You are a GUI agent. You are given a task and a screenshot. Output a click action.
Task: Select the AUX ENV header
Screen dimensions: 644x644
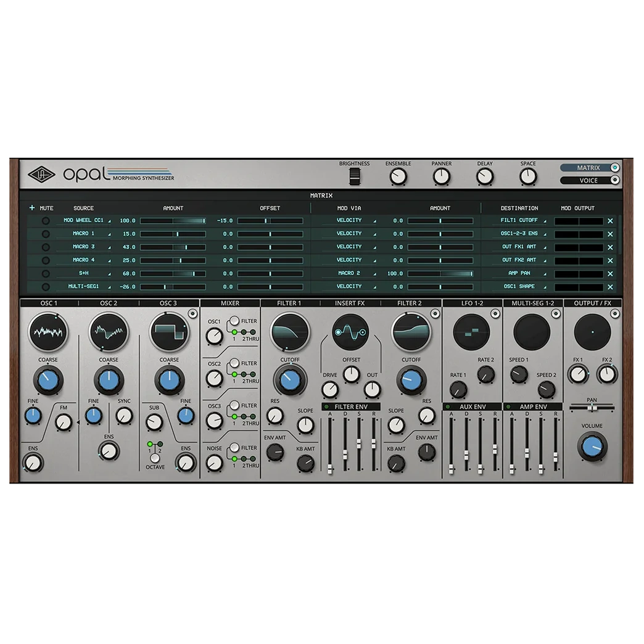coord(473,407)
